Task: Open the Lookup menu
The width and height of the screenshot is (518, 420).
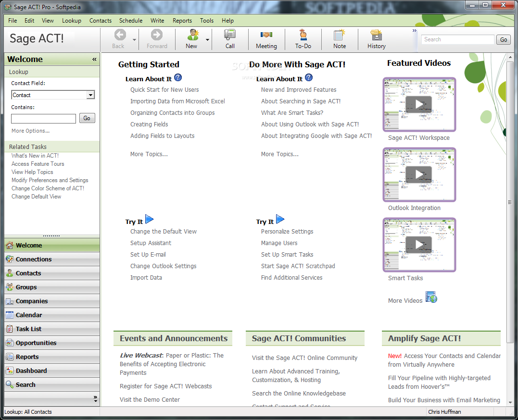Action: [x=71, y=21]
